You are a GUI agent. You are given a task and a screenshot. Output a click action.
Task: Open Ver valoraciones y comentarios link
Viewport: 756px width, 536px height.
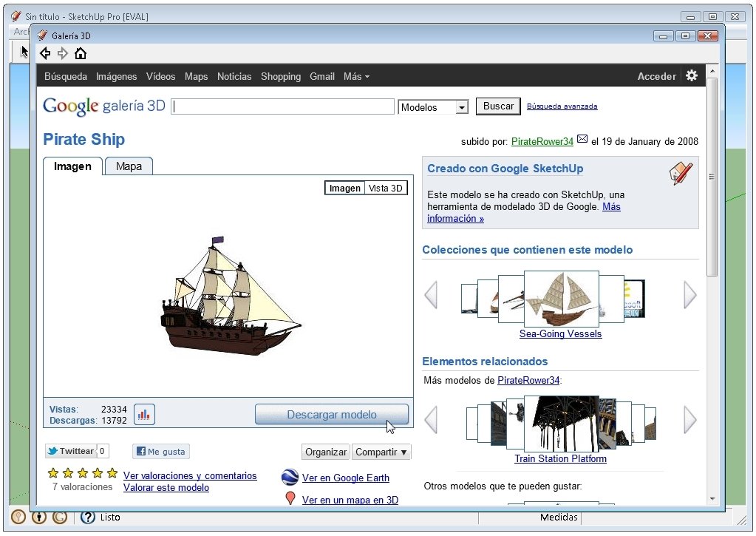190,475
